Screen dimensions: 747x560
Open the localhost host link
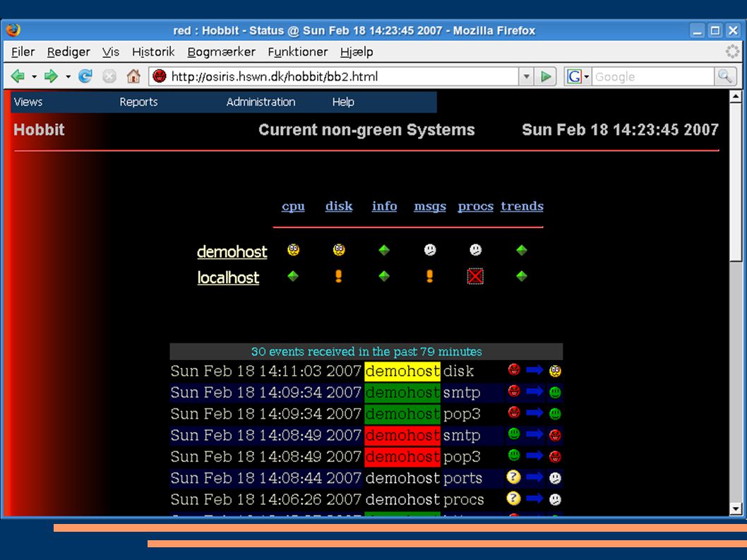point(228,278)
